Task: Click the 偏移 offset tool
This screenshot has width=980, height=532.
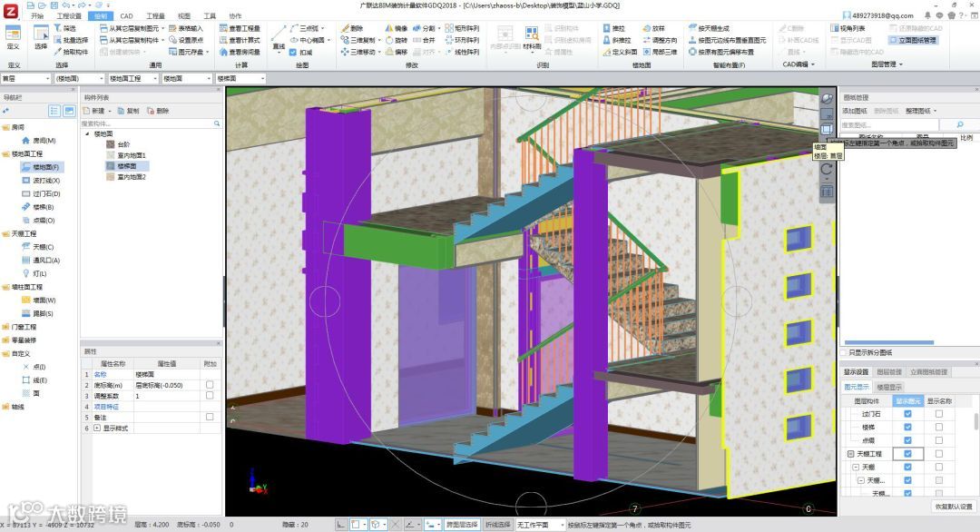Action: point(397,52)
